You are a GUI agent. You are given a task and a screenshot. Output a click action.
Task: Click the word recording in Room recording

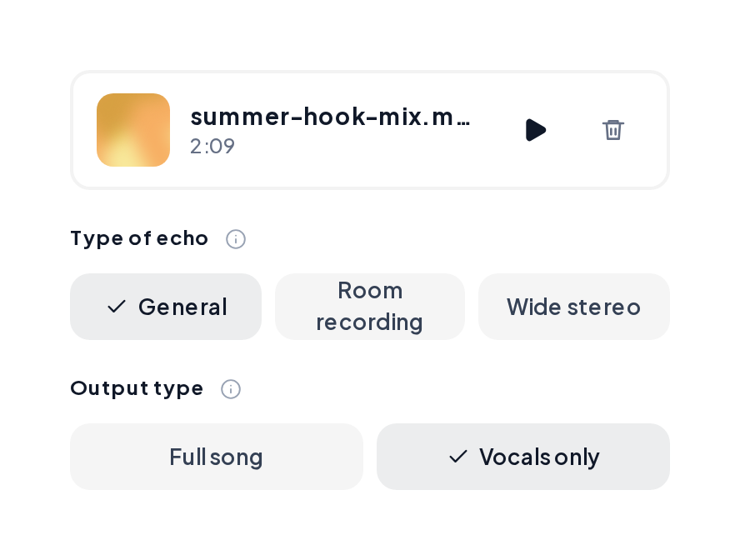369,322
